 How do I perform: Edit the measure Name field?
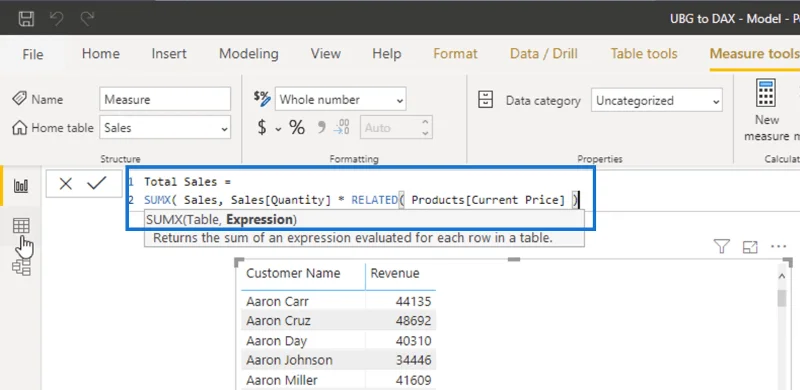click(x=165, y=99)
